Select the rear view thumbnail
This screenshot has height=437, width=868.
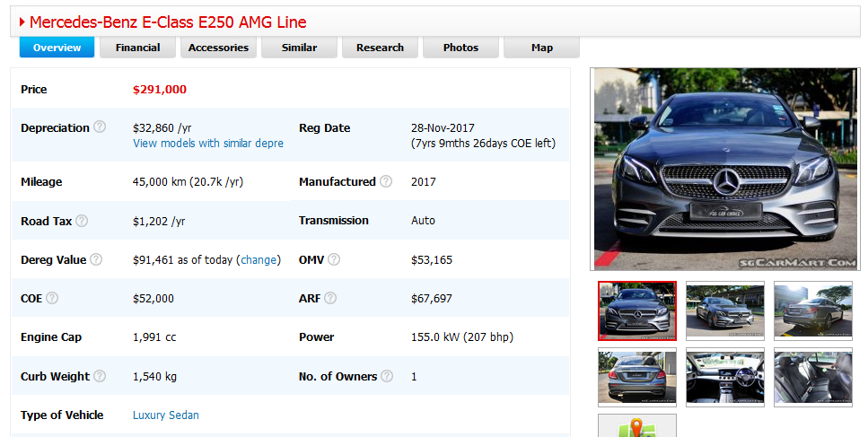coord(637,377)
